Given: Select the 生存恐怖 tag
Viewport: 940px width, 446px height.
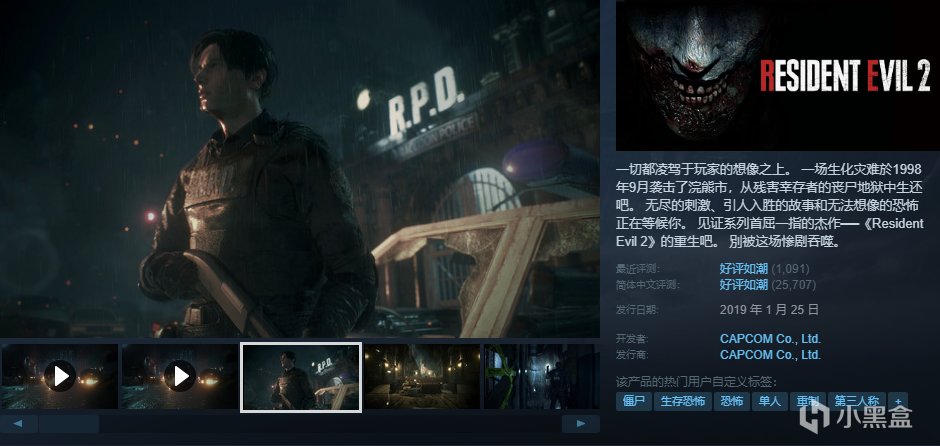Looking at the screenshot, I should pos(683,402).
